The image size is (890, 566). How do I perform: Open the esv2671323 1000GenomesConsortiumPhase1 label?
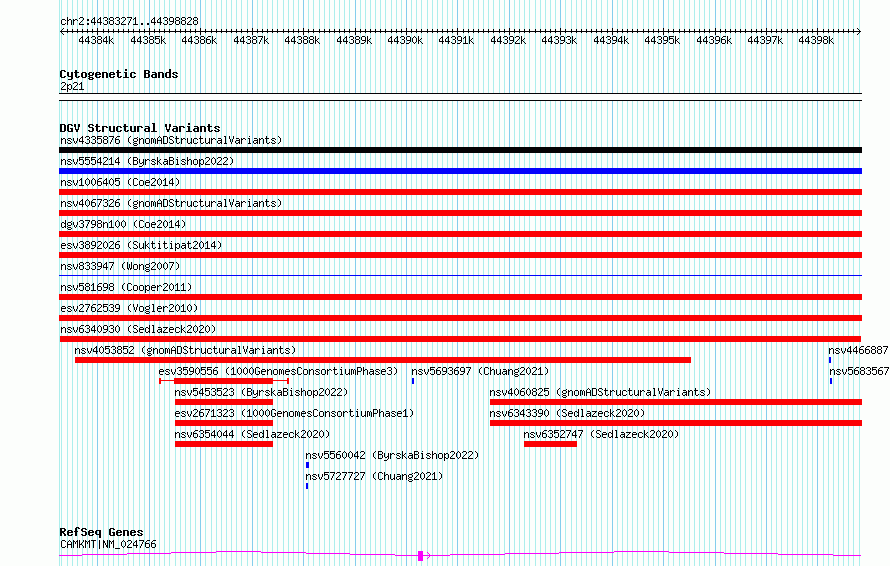[294, 413]
